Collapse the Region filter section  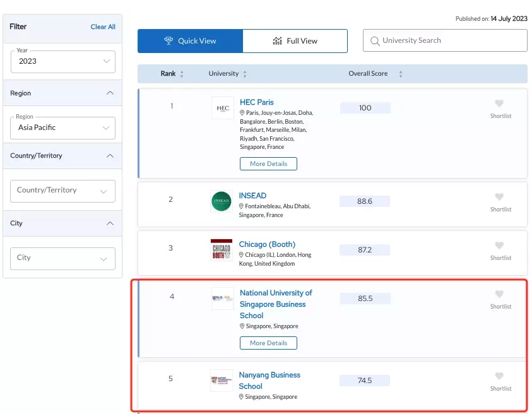[110, 93]
